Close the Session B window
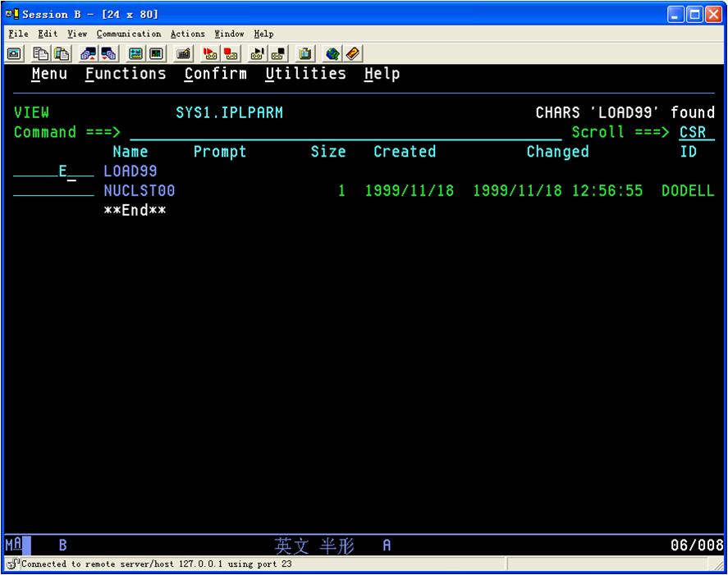 click(713, 15)
